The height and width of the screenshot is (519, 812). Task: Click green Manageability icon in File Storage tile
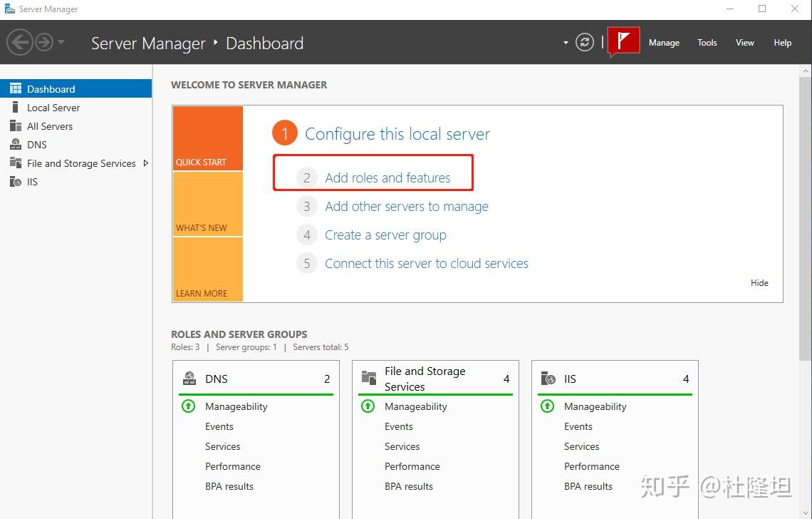[x=368, y=406]
